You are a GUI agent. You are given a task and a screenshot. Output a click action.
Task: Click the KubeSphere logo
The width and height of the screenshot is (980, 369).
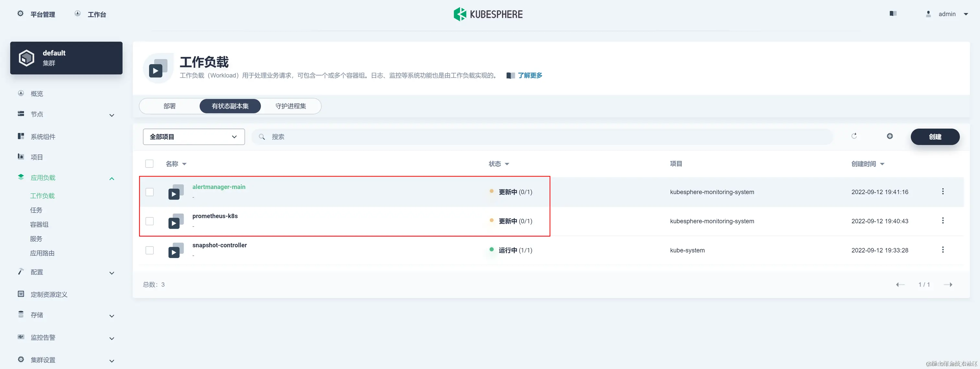pos(488,14)
